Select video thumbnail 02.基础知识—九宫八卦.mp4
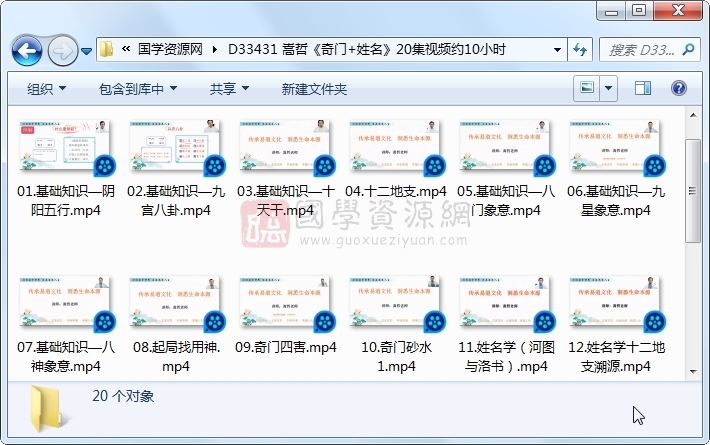 174,146
